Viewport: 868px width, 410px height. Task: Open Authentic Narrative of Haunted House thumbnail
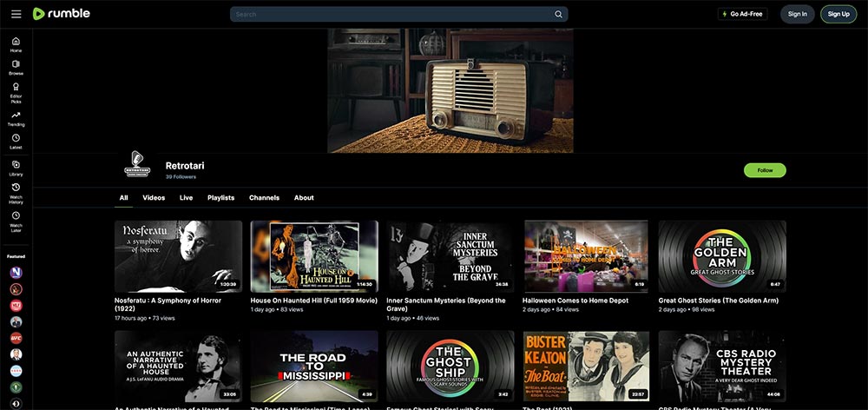coord(178,367)
